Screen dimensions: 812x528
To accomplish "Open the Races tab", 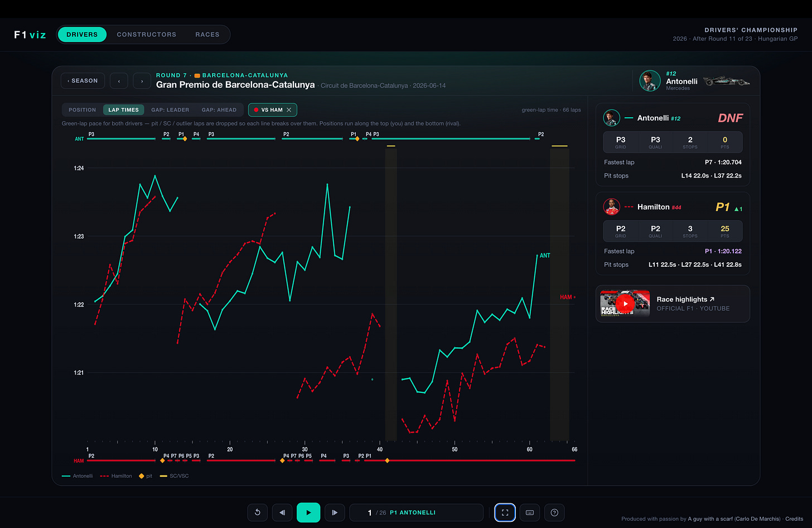I will pos(207,35).
